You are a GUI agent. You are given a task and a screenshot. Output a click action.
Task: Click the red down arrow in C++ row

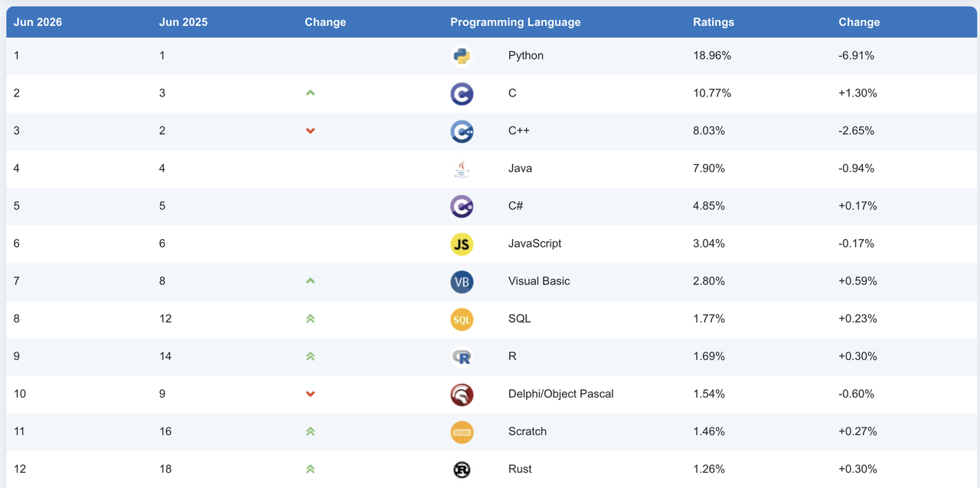pos(310,131)
